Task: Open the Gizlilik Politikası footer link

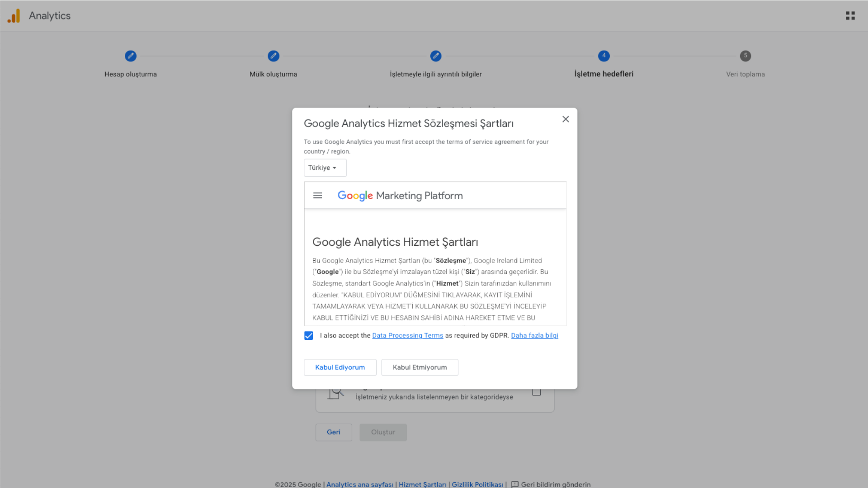Action: click(x=477, y=484)
